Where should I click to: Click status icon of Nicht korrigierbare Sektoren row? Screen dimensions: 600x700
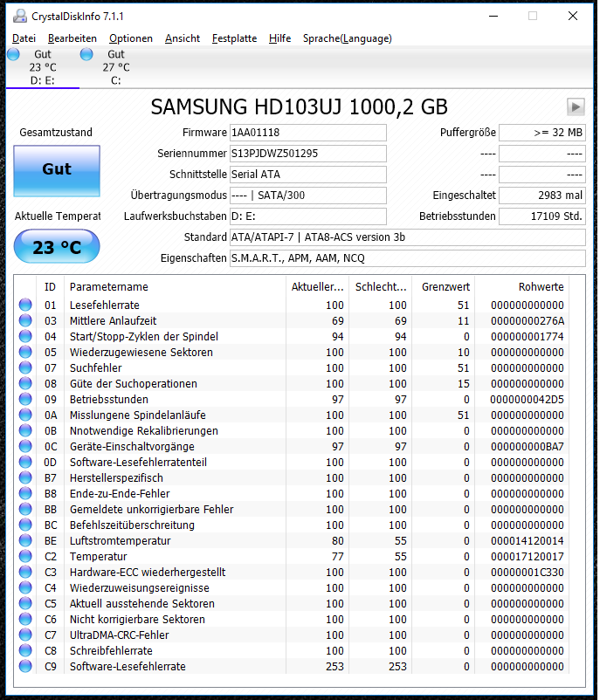click(25, 619)
